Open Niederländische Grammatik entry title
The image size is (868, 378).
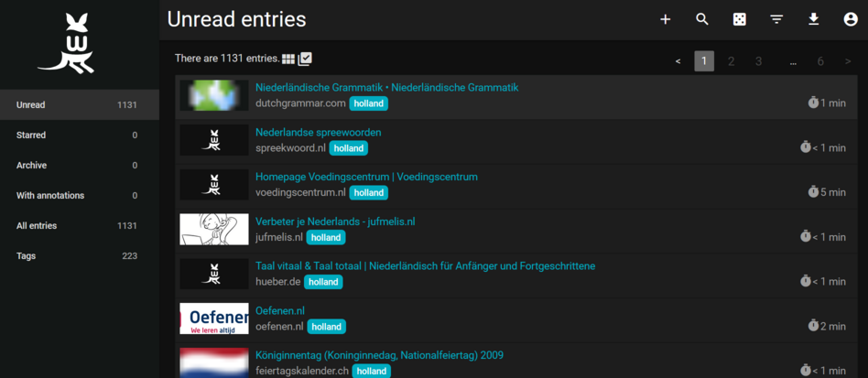tap(387, 88)
